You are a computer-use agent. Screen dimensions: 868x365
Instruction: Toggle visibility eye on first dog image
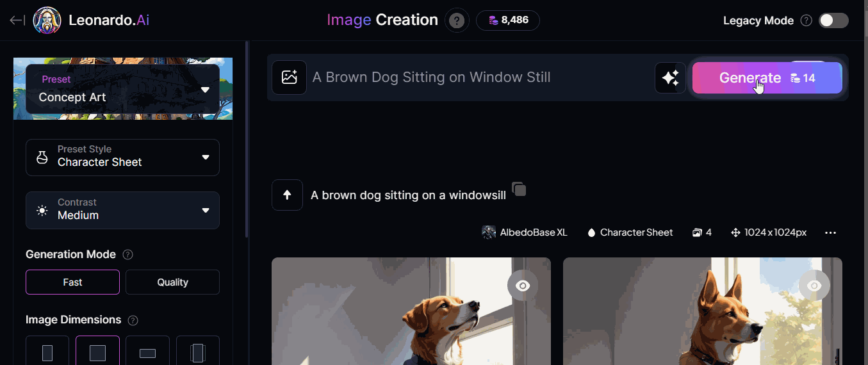pyautogui.click(x=523, y=286)
